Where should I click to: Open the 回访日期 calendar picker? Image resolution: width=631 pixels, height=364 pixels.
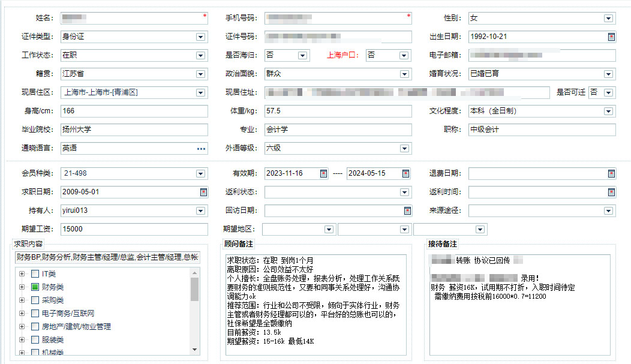click(407, 210)
